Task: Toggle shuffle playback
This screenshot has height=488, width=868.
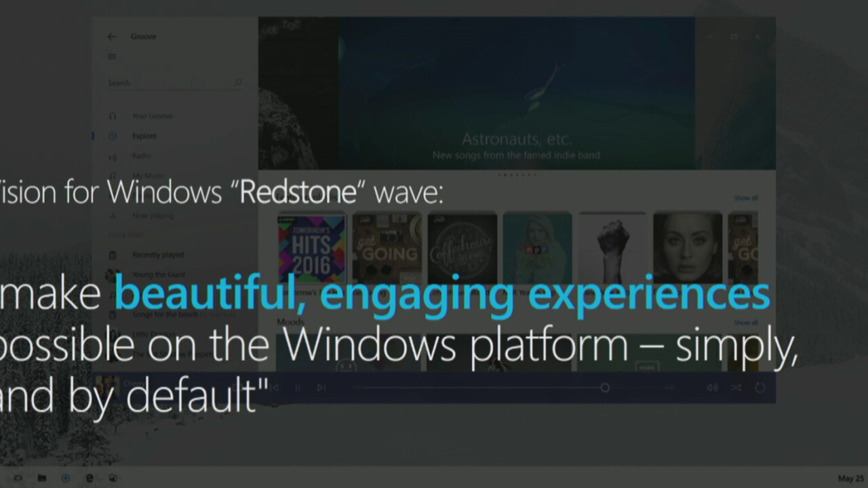Action: tap(736, 388)
